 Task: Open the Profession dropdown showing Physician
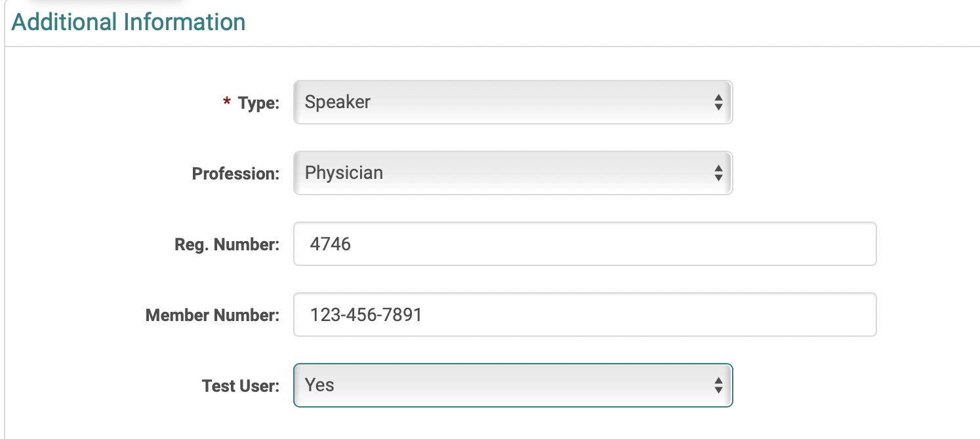coord(512,173)
